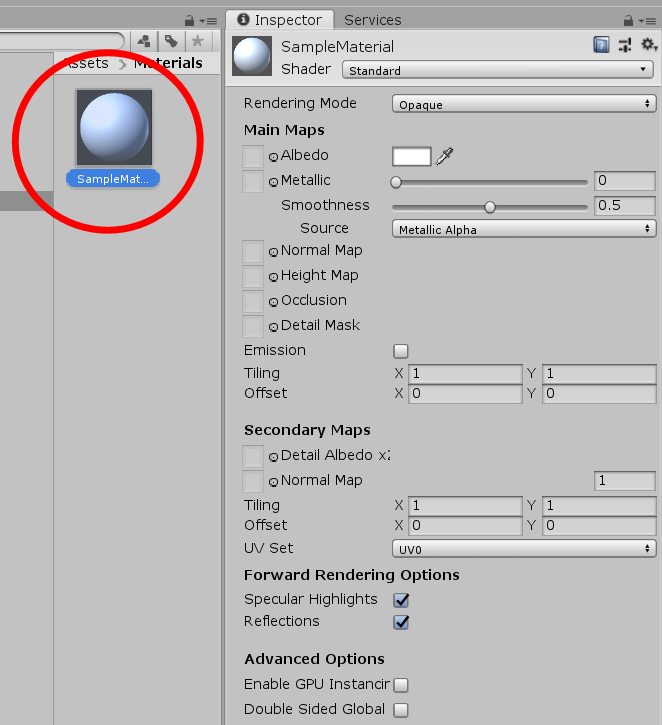Click the Smoothness value field 0.5
Image resolution: width=662 pixels, height=725 pixels.
[x=625, y=205]
